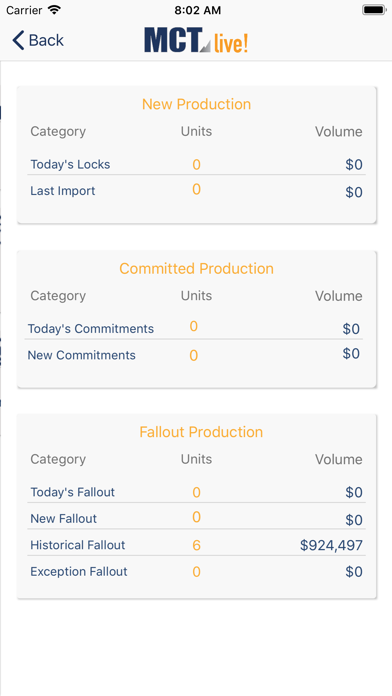Tap the Fallout Production heading
The image size is (392, 696).
pos(201,432)
